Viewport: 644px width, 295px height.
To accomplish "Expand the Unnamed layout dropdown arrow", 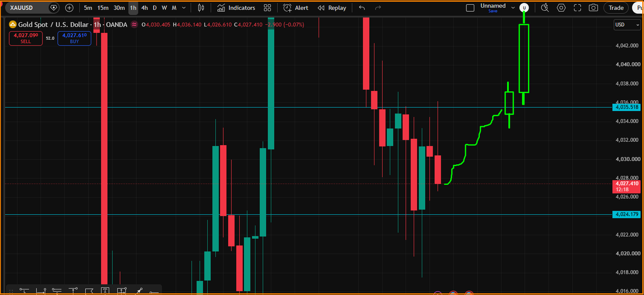I will pos(514,8).
